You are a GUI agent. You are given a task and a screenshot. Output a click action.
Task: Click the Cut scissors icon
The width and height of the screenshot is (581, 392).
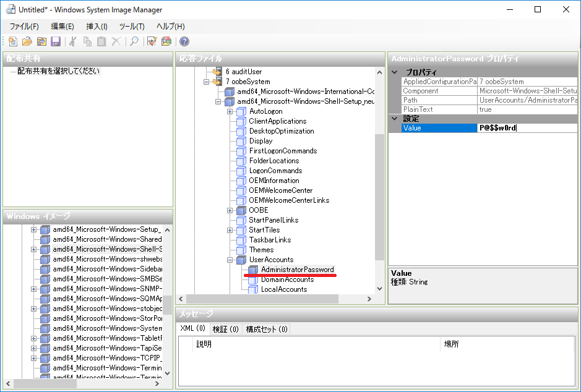point(73,41)
